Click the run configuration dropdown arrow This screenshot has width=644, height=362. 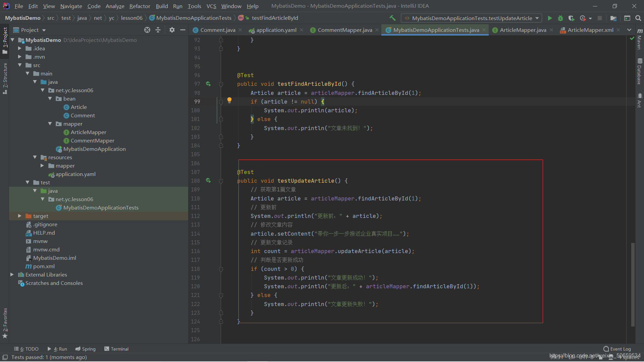tap(538, 18)
